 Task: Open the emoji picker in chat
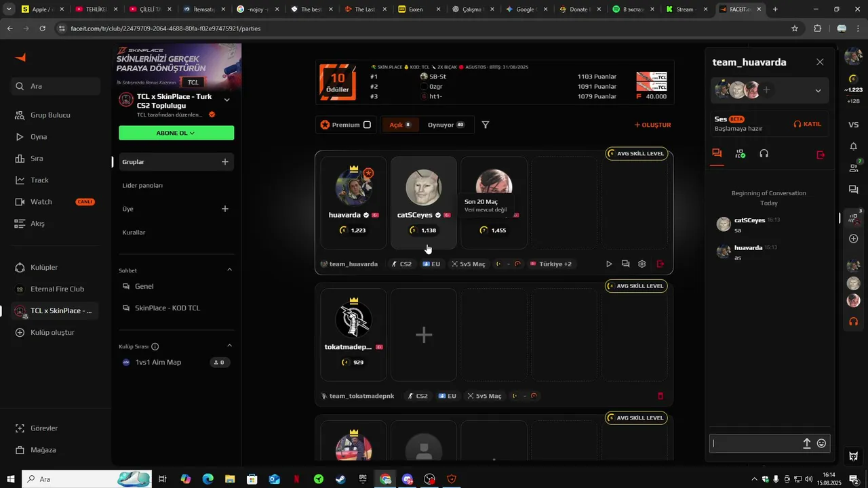[x=821, y=443]
